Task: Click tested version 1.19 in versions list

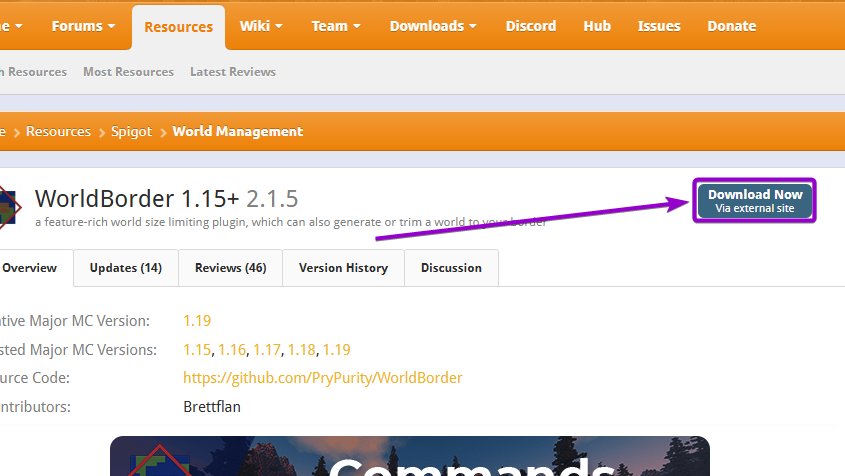Action: click(x=336, y=350)
